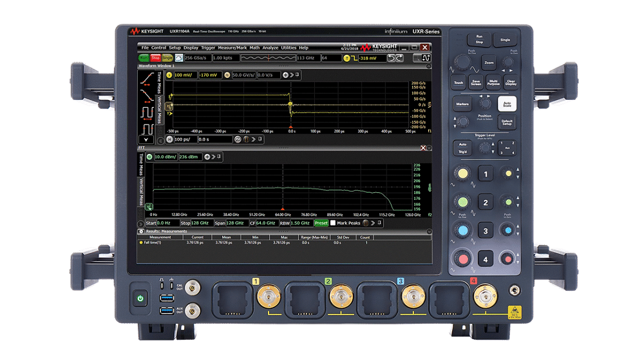Close the FFT window with the X
Viewport: 644px width, 363px height.
(423, 148)
